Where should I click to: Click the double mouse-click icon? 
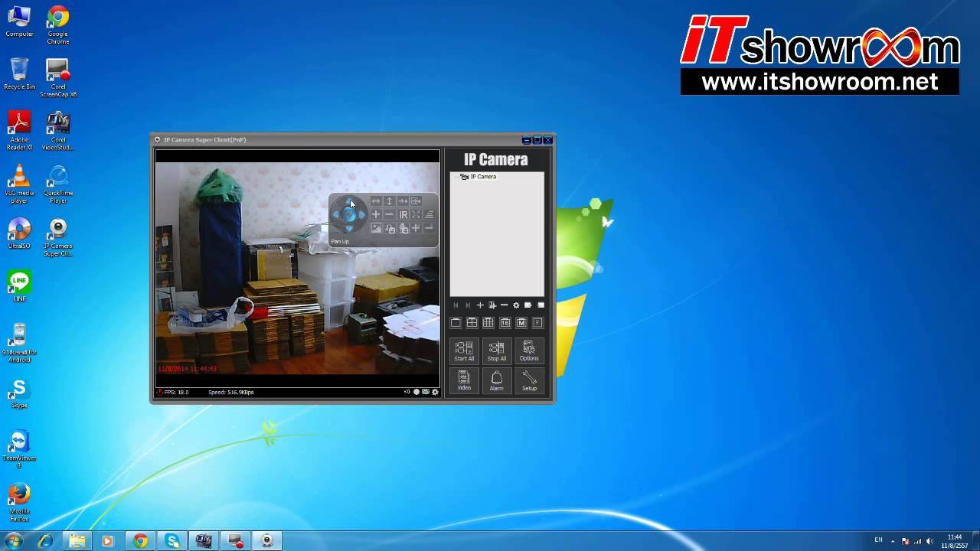click(403, 228)
